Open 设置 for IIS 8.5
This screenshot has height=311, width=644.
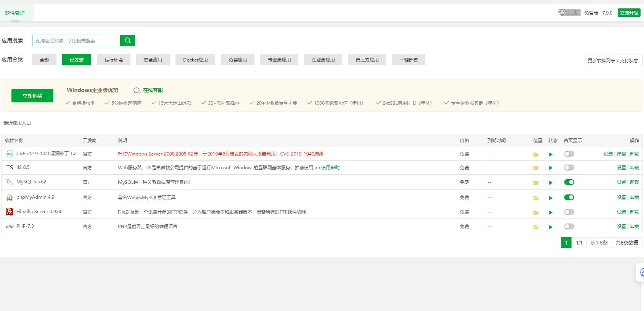(x=621, y=168)
